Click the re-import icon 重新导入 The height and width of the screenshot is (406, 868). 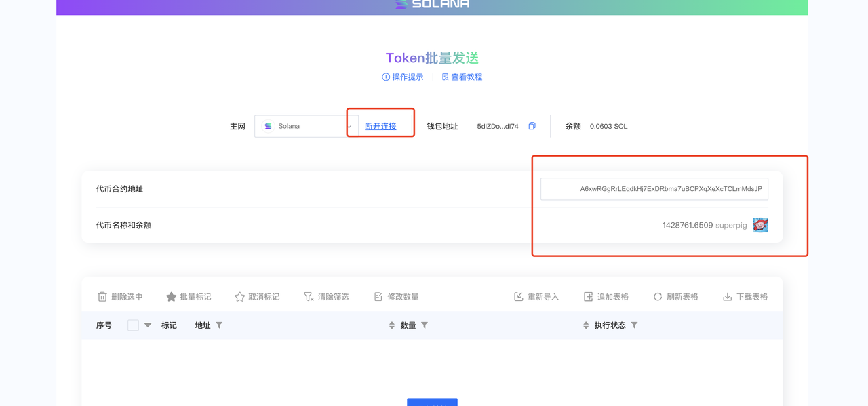coord(519,297)
